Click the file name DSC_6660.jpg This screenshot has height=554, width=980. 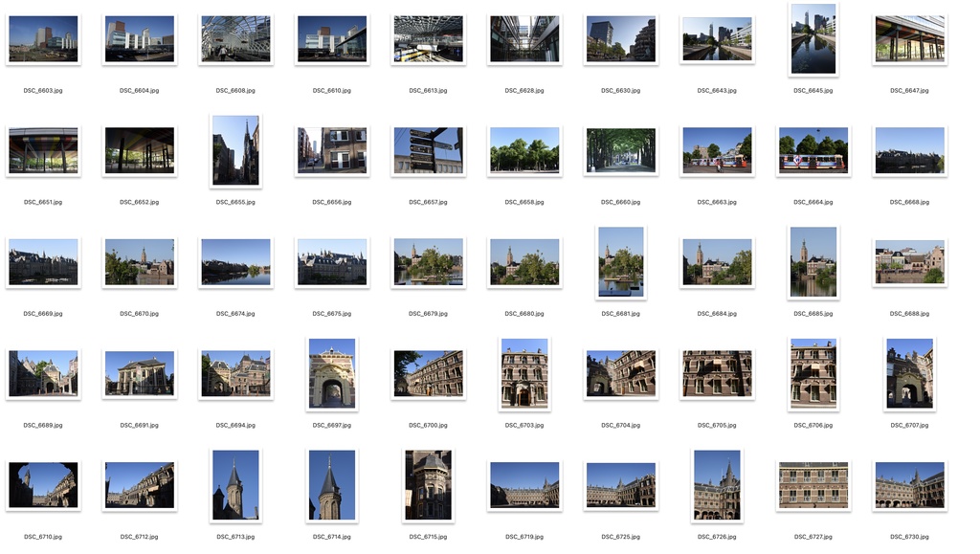620,202
